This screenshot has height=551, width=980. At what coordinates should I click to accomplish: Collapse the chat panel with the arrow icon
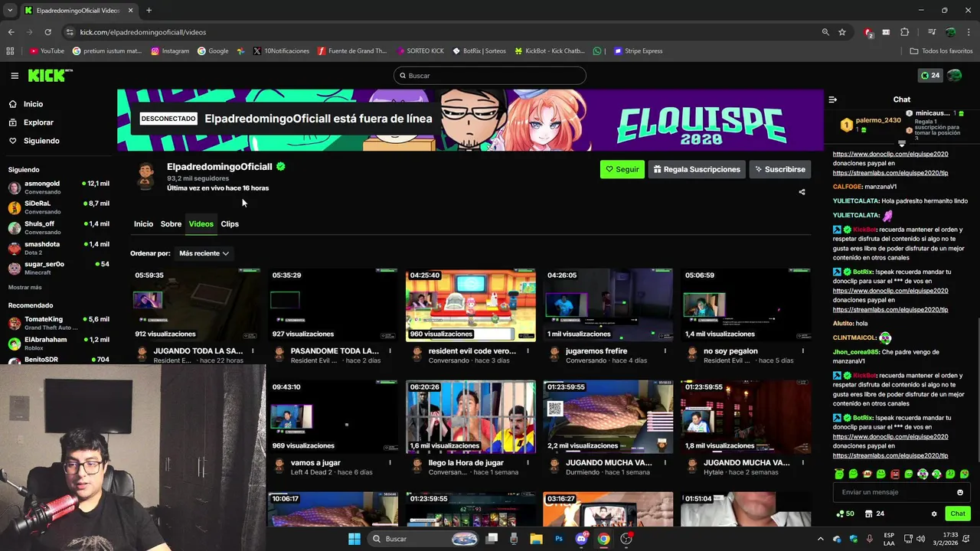833,99
